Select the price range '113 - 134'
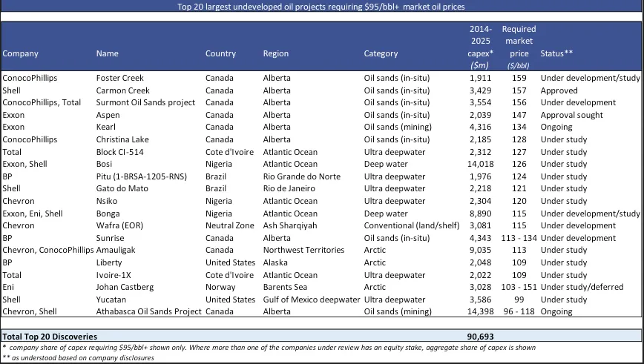 (x=519, y=238)
